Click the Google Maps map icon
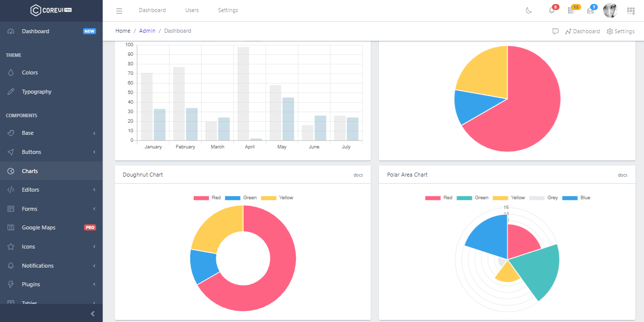This screenshot has height=322, width=644. tap(11, 227)
